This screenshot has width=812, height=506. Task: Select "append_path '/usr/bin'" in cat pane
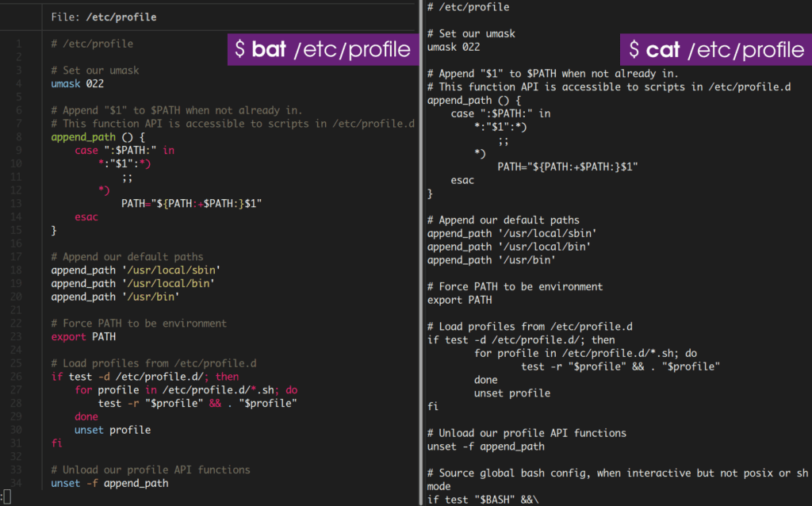point(492,260)
